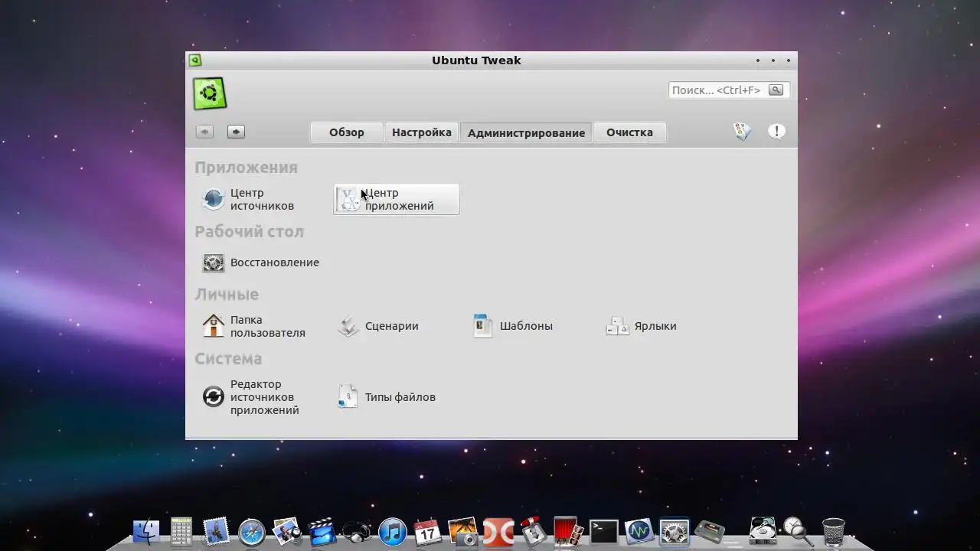
Task: Open Ярлыки shortcuts item
Action: click(641, 326)
